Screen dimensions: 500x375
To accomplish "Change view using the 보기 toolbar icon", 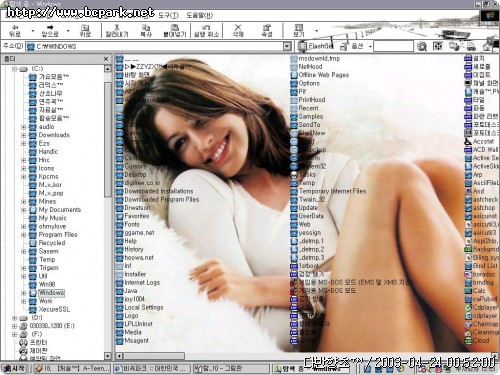I will pos(299,30).
